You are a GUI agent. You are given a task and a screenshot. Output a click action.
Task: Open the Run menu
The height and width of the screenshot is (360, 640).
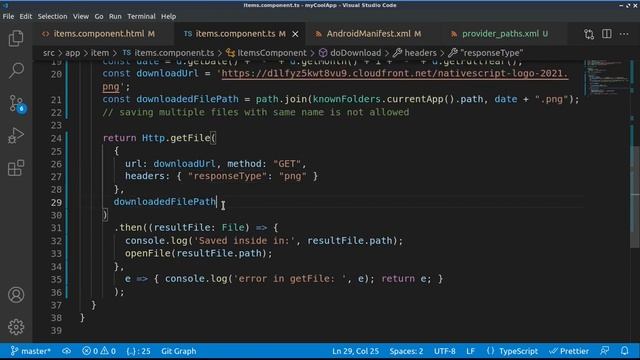click(x=115, y=17)
